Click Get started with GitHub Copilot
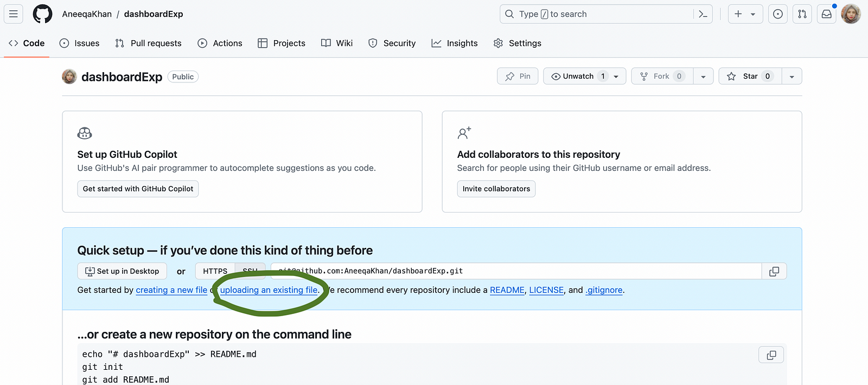This screenshot has height=385, width=868. point(138,189)
